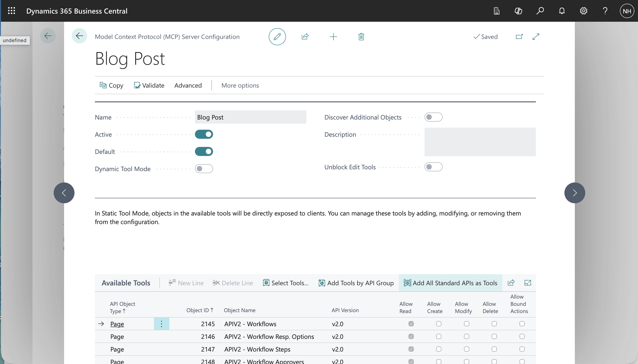The height and width of the screenshot is (364, 638).
Task: Click Delete Line in Available Tools
Action: pyautogui.click(x=233, y=283)
